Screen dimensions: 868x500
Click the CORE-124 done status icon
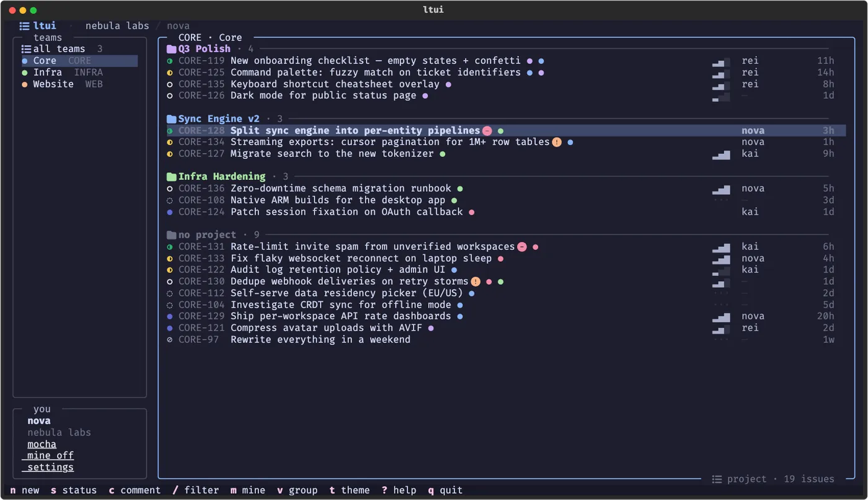click(x=170, y=212)
